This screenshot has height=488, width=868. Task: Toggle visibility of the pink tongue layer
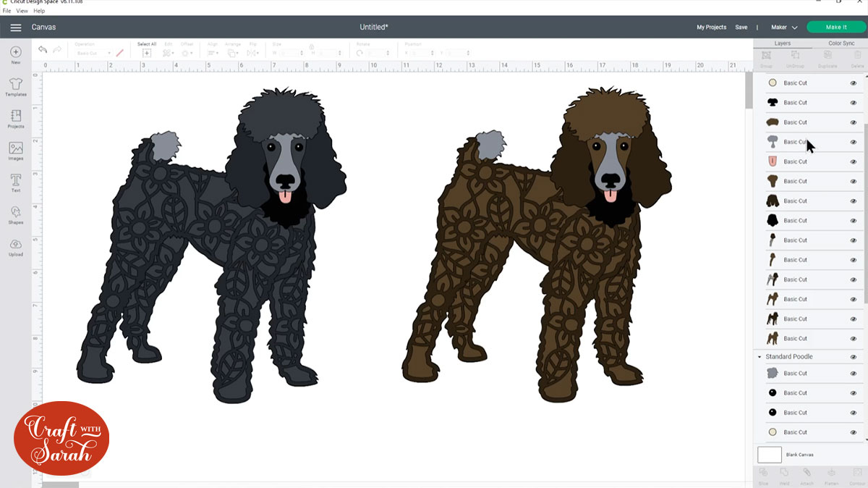click(x=854, y=162)
